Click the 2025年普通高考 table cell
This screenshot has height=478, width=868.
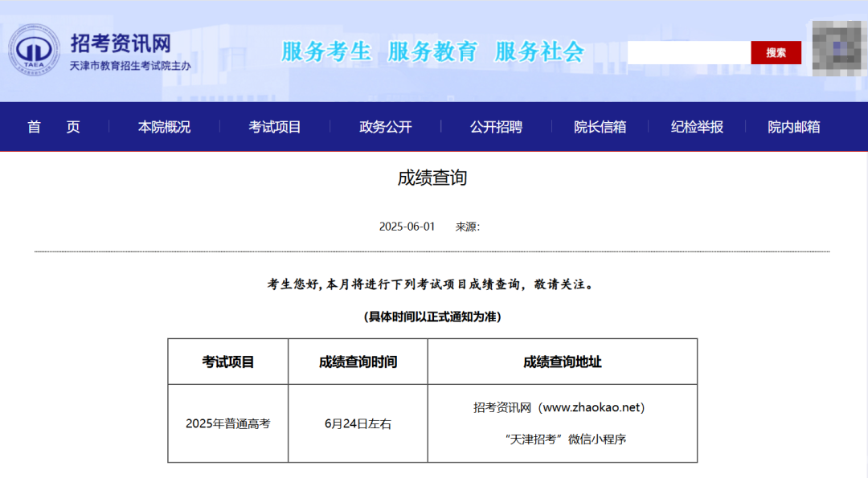228,424
